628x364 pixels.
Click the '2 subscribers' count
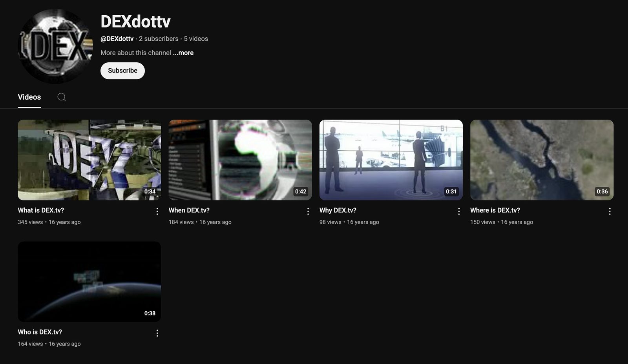click(159, 38)
